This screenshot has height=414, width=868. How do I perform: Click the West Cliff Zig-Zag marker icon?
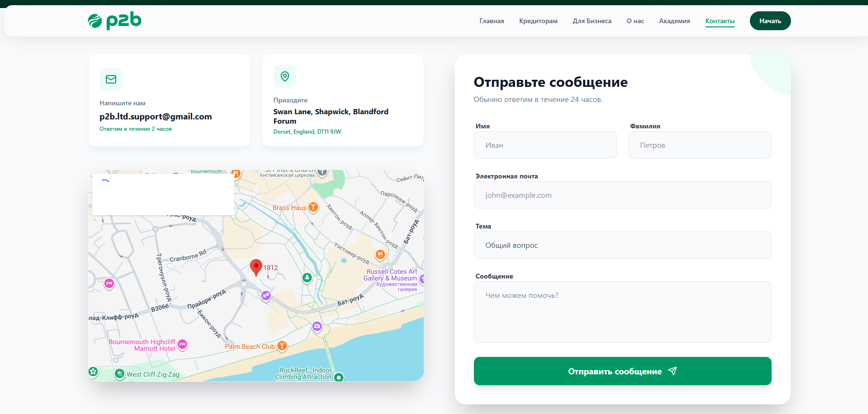pyautogui.click(x=120, y=374)
